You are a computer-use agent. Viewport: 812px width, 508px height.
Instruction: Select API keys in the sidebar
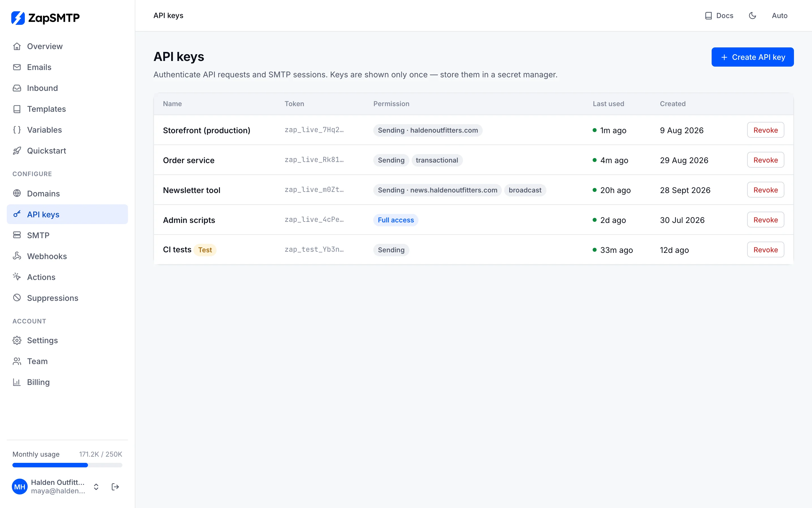(67, 214)
